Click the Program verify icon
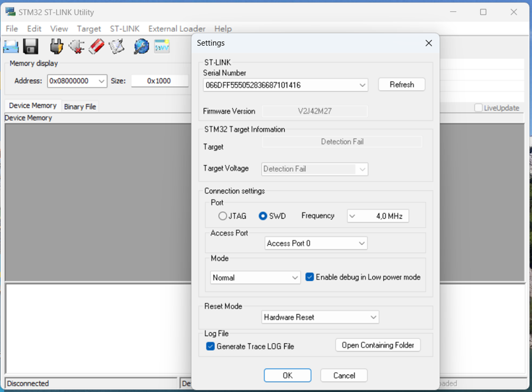 point(117,46)
